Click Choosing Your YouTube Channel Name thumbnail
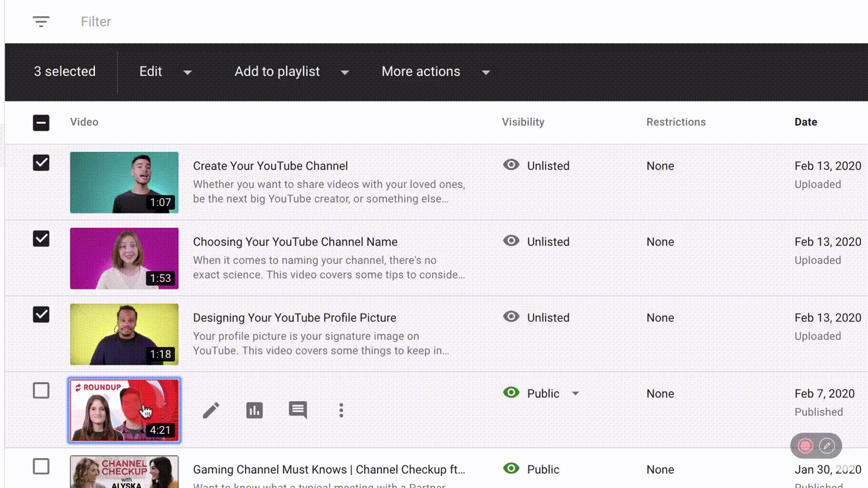 tap(124, 258)
